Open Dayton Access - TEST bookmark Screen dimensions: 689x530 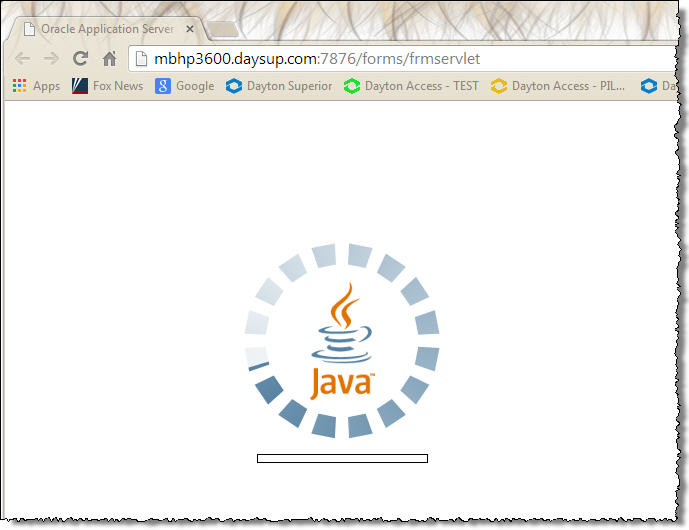[411, 86]
